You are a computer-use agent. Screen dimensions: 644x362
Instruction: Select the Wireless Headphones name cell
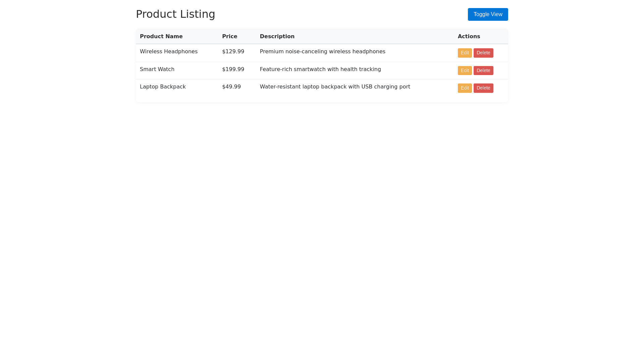pos(168,52)
